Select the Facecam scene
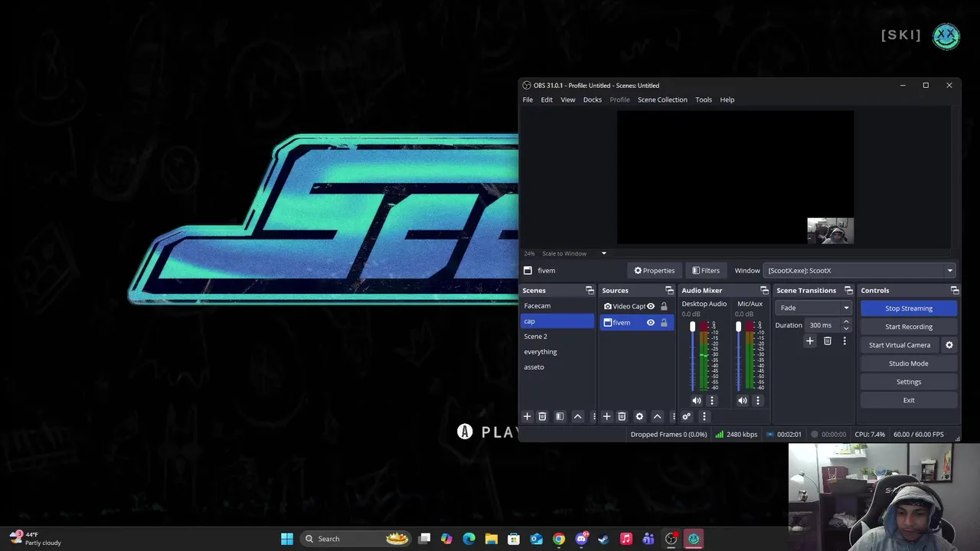980x551 pixels. (557, 306)
